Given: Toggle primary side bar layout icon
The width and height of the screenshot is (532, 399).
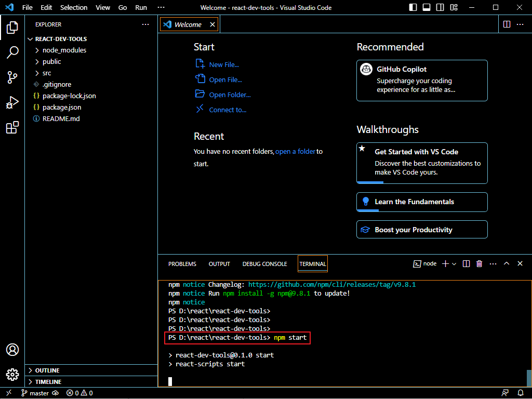Looking at the screenshot, I should coord(413,7).
